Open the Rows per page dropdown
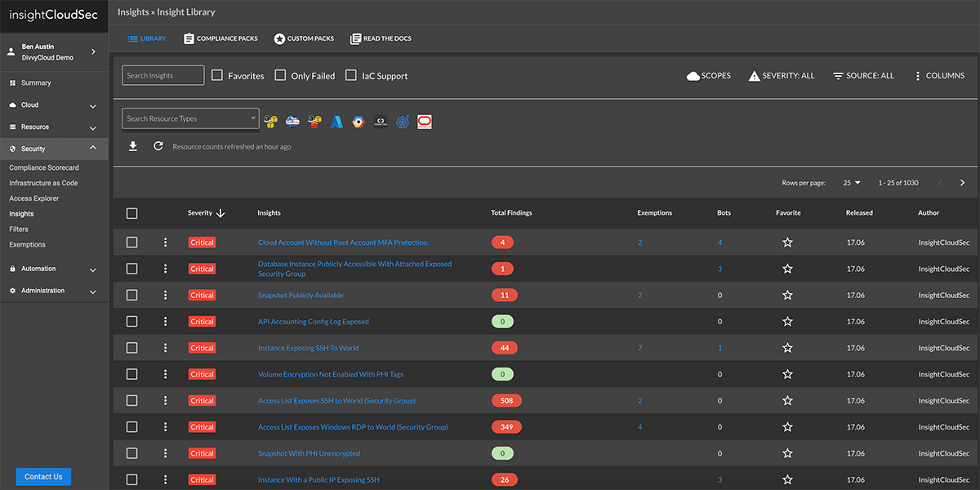This screenshot has width=980, height=490. [x=851, y=183]
